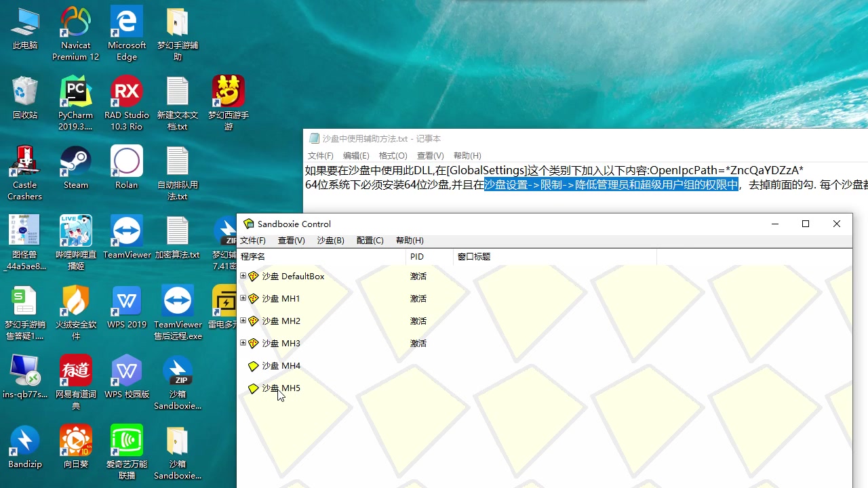Viewport: 868px width, 488px height.
Task: Open TeamViewer售后远程.exe icon
Action: (178, 313)
